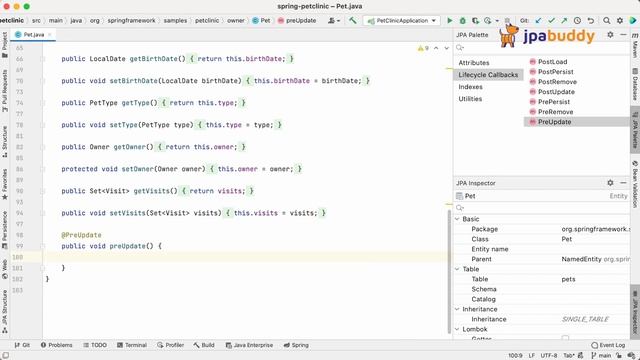Run with coverage icon in toolbar

(x=475, y=20)
